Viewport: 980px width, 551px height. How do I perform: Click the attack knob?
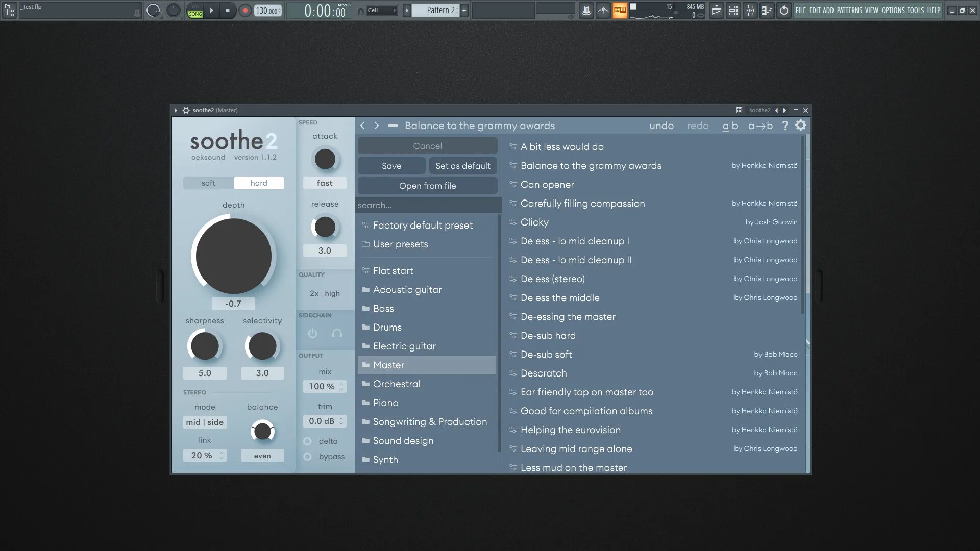(x=325, y=159)
